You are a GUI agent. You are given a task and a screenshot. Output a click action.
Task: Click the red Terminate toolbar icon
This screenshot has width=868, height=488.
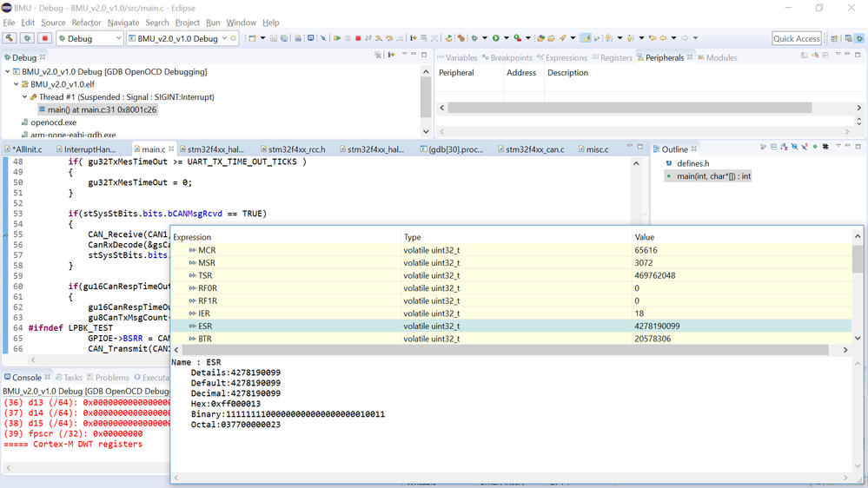point(358,38)
